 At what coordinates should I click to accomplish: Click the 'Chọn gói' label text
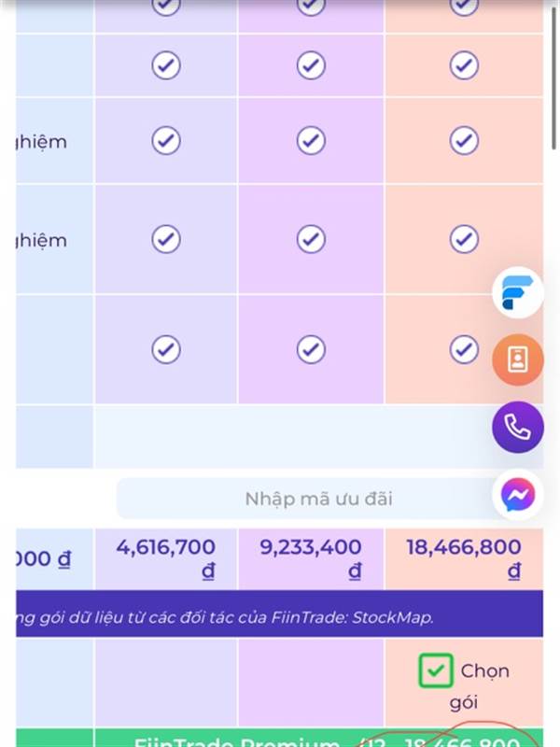point(480,686)
